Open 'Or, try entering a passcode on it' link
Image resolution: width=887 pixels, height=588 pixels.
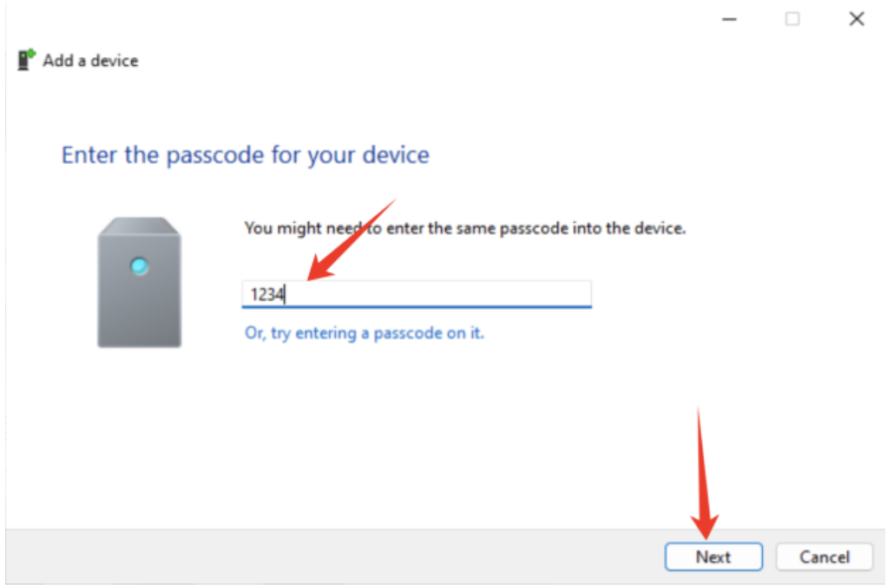coord(365,333)
